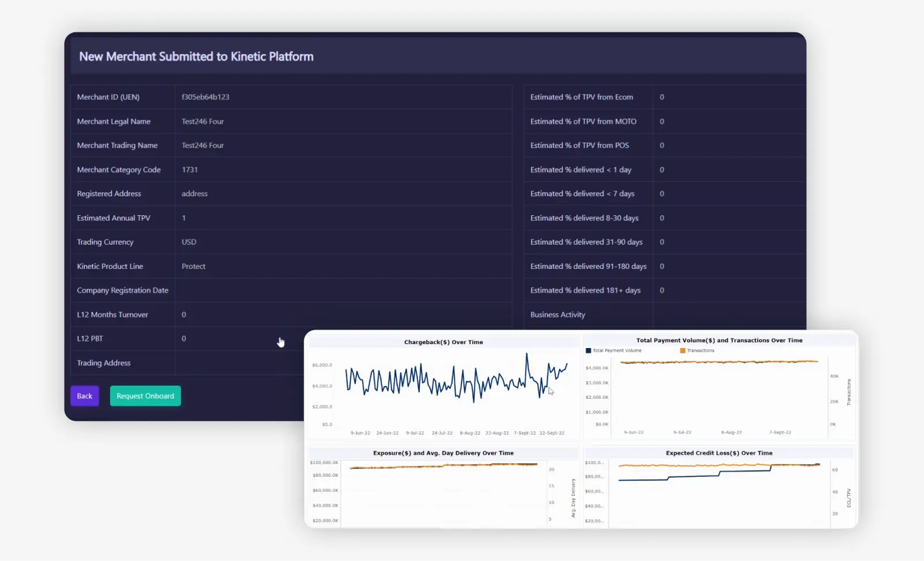The width and height of the screenshot is (924, 561).
Task: Click the Trading Address label
Action: (x=104, y=363)
